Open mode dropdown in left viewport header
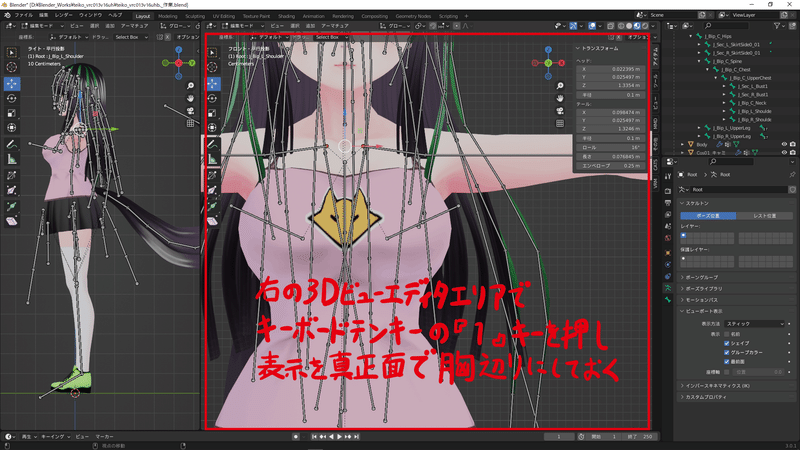The height and width of the screenshot is (450, 800). 42,26
